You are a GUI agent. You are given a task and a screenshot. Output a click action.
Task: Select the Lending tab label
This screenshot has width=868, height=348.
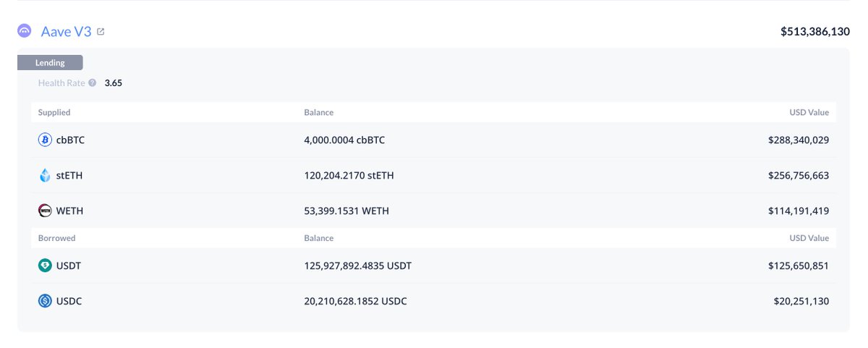(x=50, y=63)
